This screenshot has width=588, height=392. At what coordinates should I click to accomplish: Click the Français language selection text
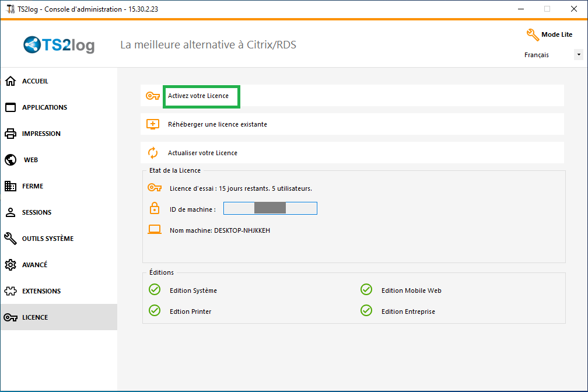click(537, 55)
